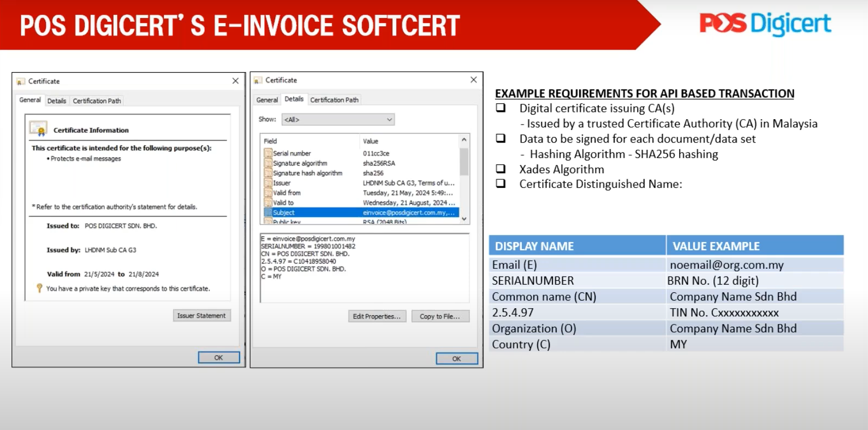Screen dimensions: 868x430
Task: Click Copy to File button
Action: tap(440, 316)
